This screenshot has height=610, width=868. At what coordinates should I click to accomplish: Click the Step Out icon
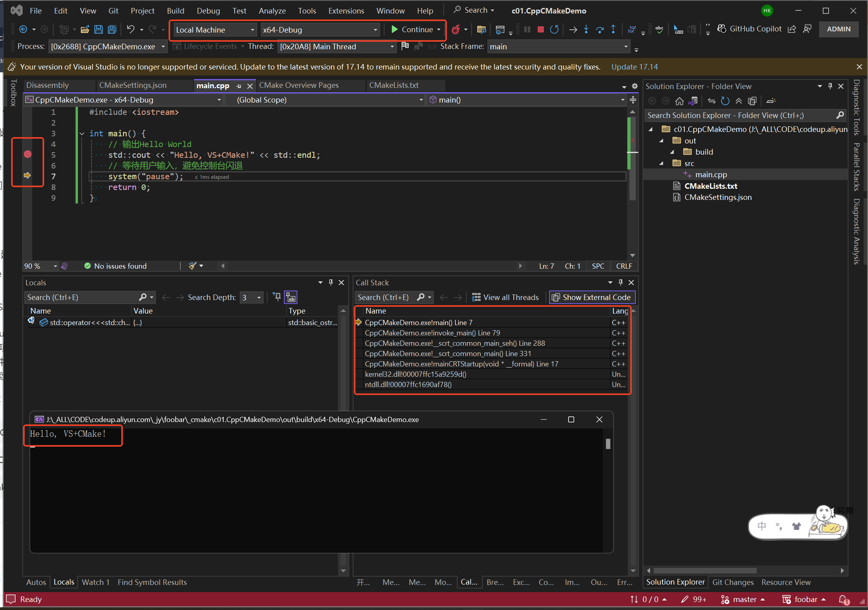613,29
